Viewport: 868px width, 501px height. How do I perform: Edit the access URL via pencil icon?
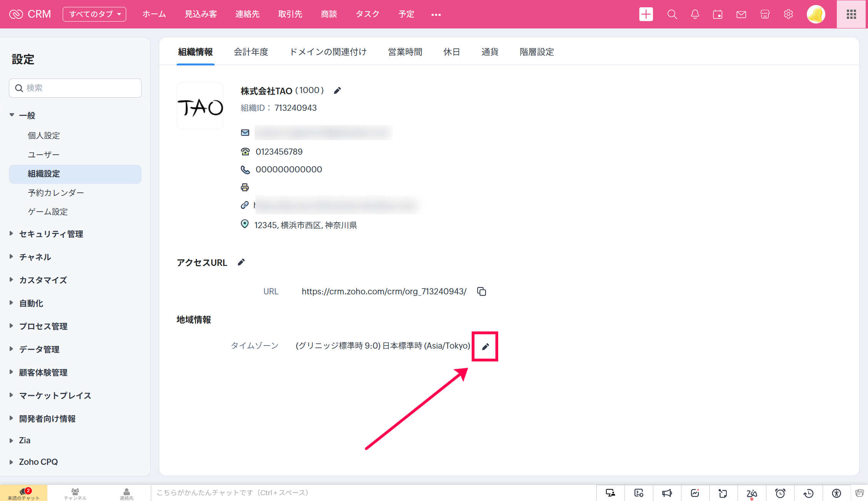[x=241, y=262]
